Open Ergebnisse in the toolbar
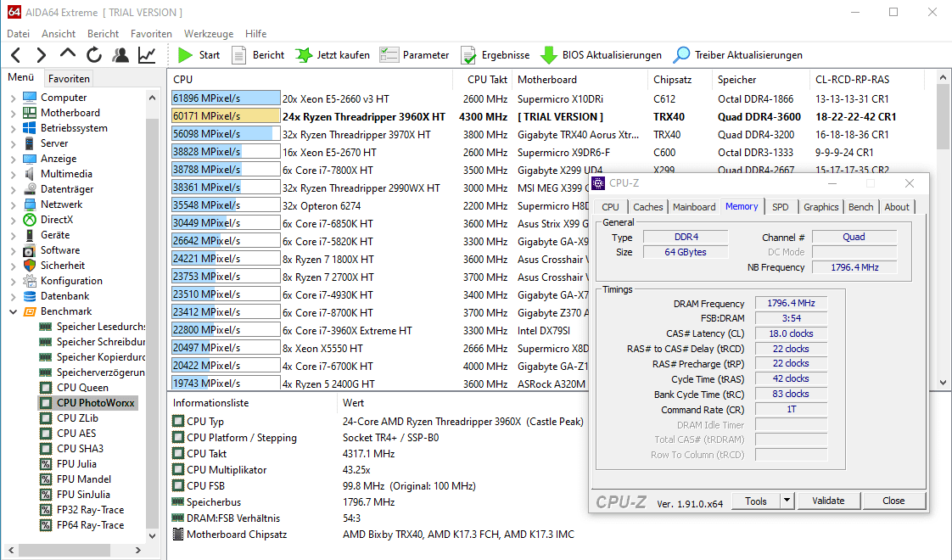Viewport: 952px width, 560px height. pyautogui.click(x=495, y=55)
